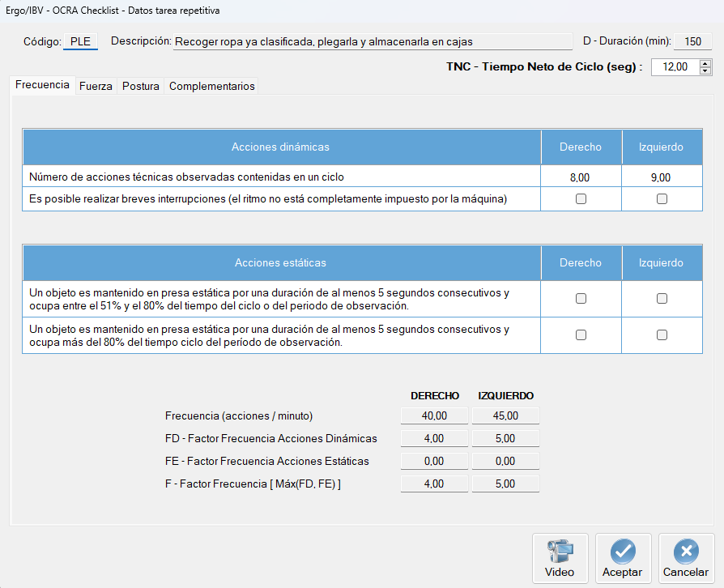Image resolution: width=724 pixels, height=588 pixels.
Task: Open the Complementarios tab
Action: (x=211, y=84)
